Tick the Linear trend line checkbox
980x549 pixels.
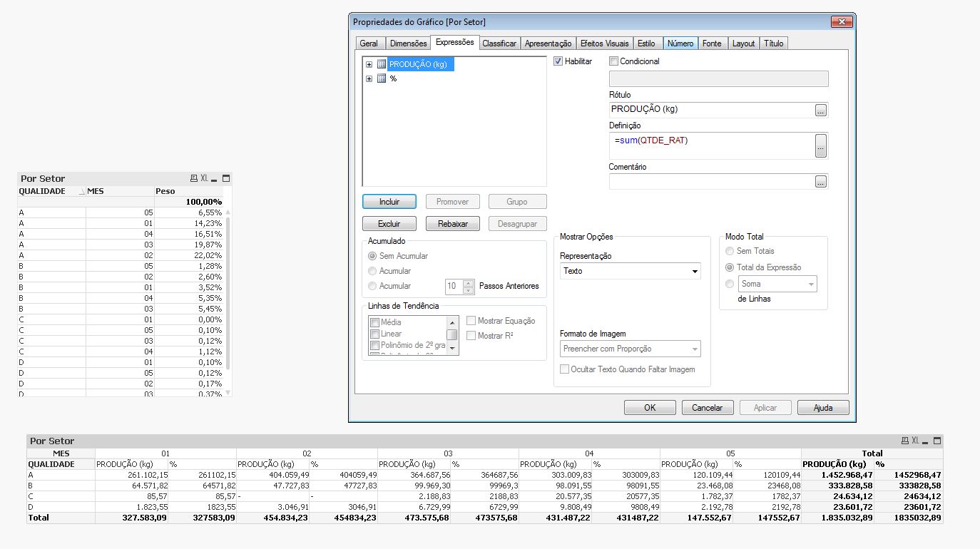click(x=374, y=334)
